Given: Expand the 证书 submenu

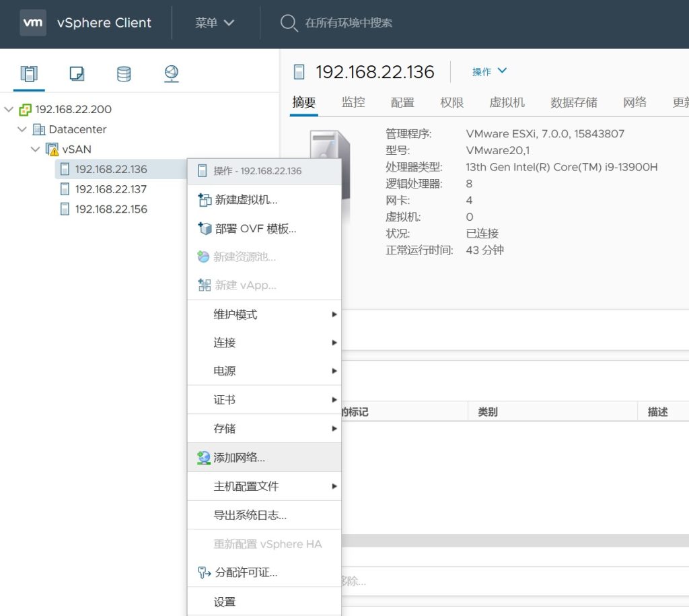Looking at the screenshot, I should (x=264, y=400).
